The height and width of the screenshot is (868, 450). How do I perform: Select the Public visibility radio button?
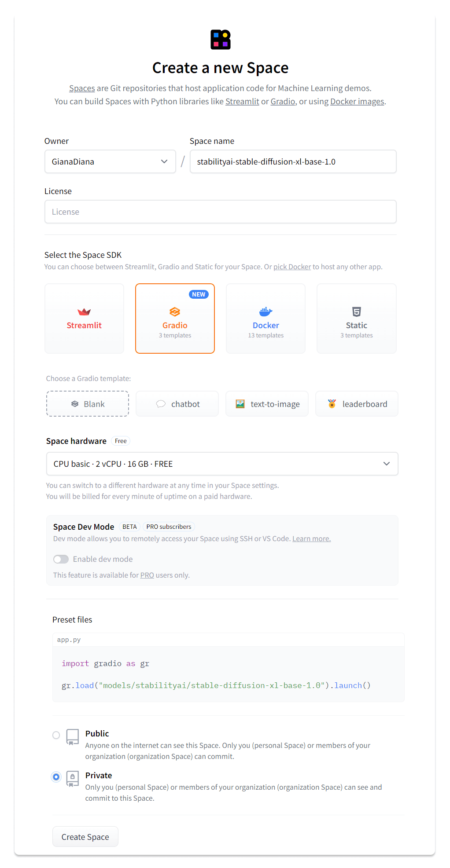pos(56,735)
